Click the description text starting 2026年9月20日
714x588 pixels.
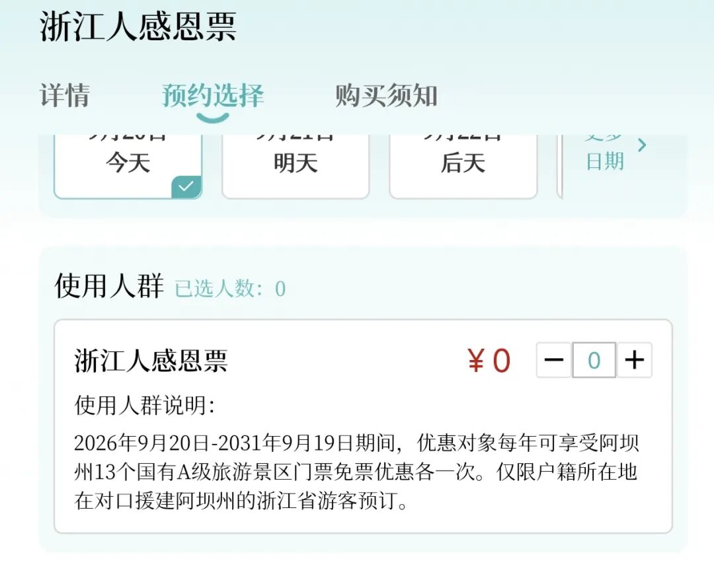click(356, 472)
